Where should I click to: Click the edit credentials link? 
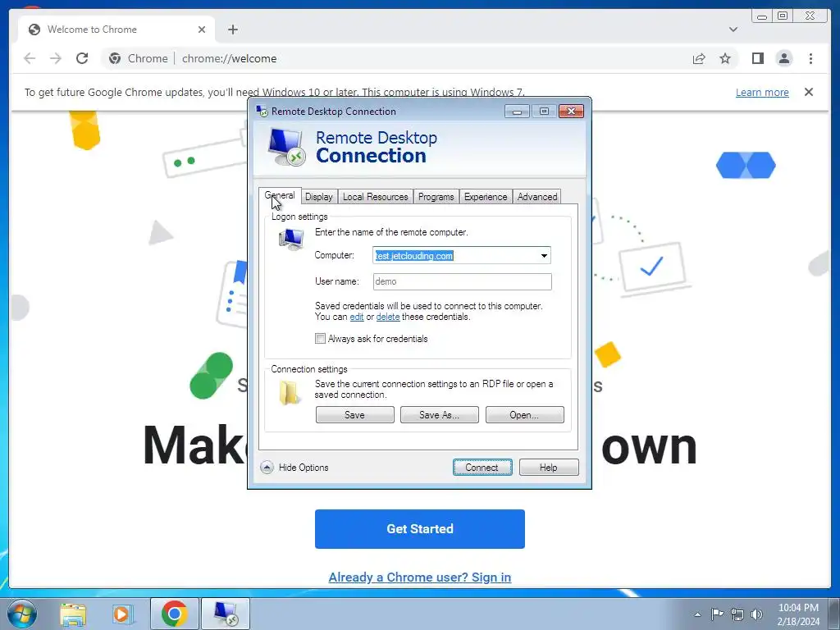point(357,317)
